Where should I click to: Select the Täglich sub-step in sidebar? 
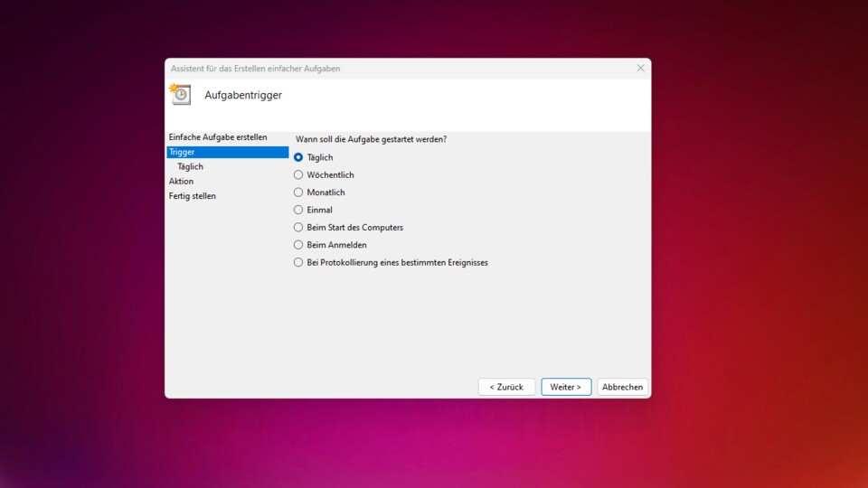pos(191,166)
